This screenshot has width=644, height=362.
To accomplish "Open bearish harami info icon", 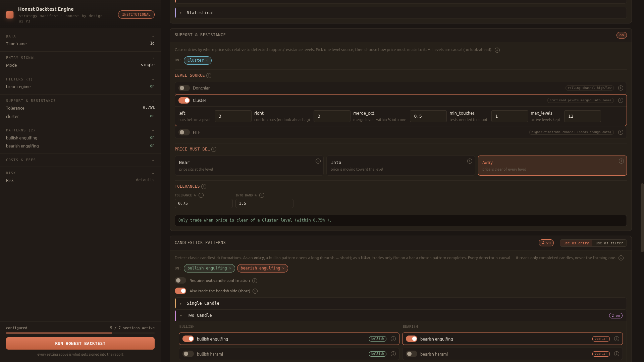I will (x=616, y=354).
